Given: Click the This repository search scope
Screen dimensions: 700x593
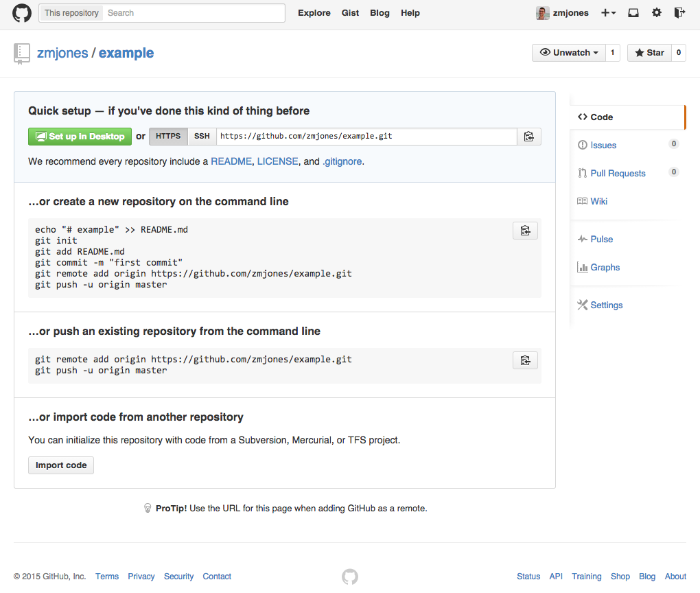Looking at the screenshot, I should tap(71, 13).
